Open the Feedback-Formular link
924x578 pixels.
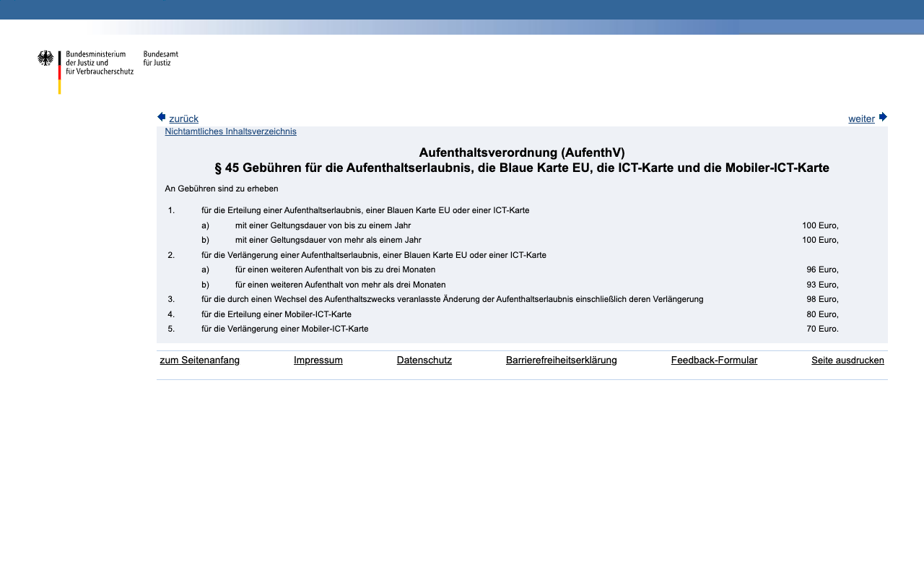click(714, 360)
